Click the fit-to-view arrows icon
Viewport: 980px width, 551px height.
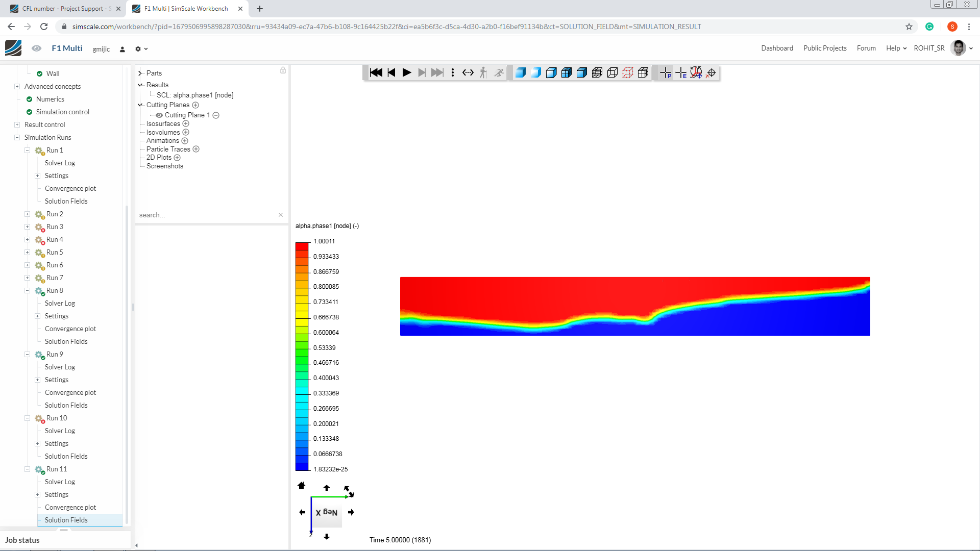(x=468, y=73)
